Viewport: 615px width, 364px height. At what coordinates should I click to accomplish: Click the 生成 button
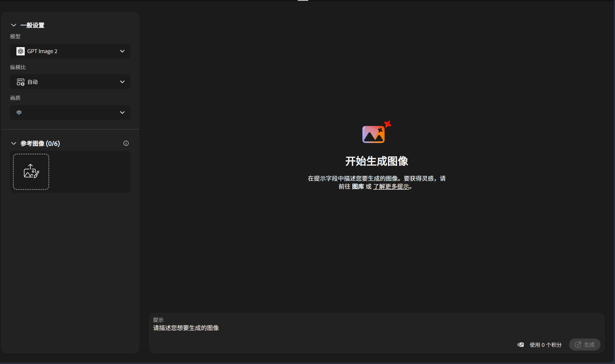pos(585,345)
